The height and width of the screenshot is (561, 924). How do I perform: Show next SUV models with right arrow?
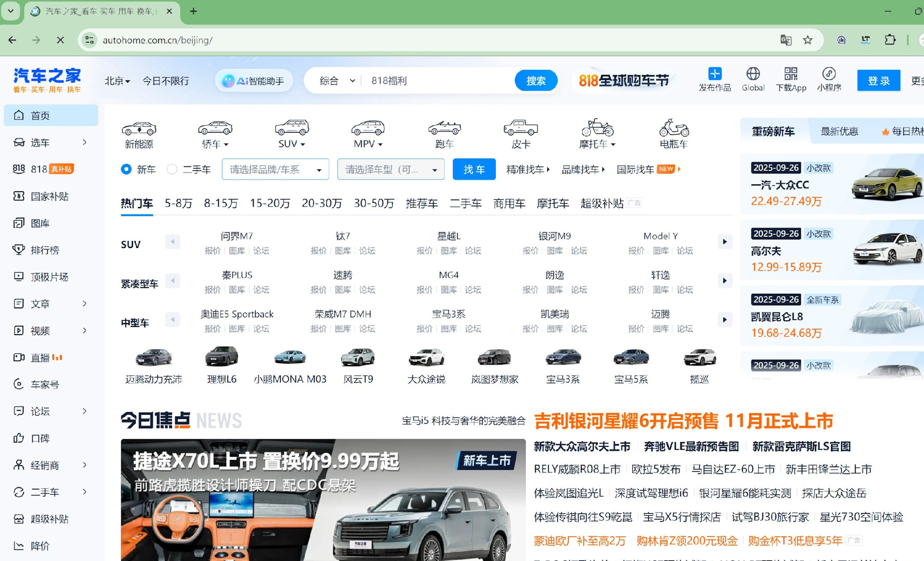[x=724, y=241]
